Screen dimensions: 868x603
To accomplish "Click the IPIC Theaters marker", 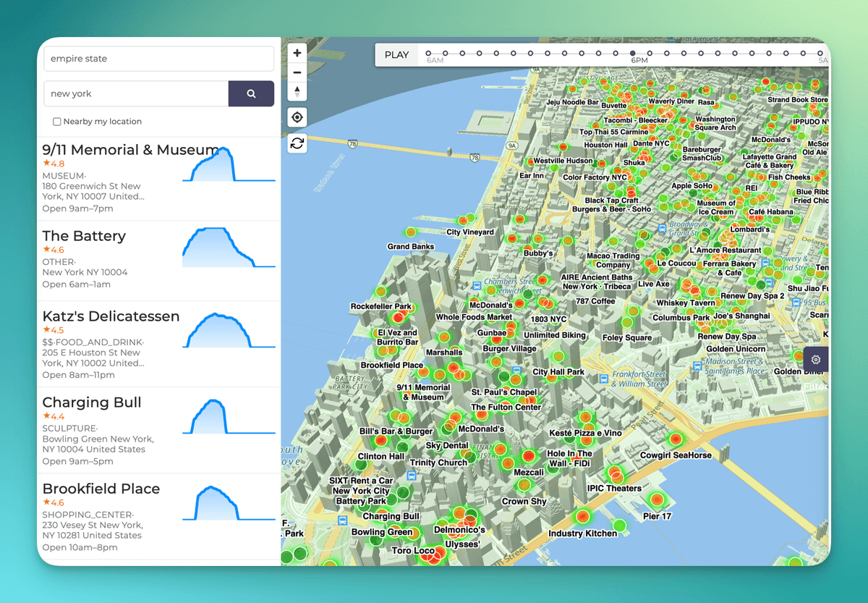I will coord(615,474).
